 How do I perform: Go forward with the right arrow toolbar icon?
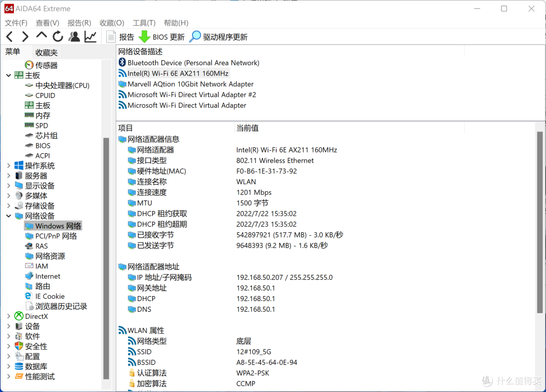(x=25, y=36)
